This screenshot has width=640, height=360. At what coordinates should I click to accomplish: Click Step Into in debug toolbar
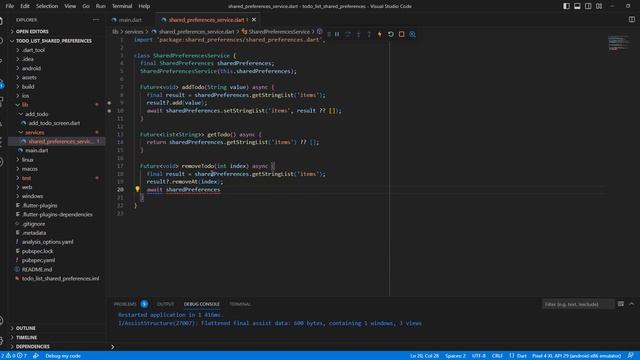[x=358, y=34]
